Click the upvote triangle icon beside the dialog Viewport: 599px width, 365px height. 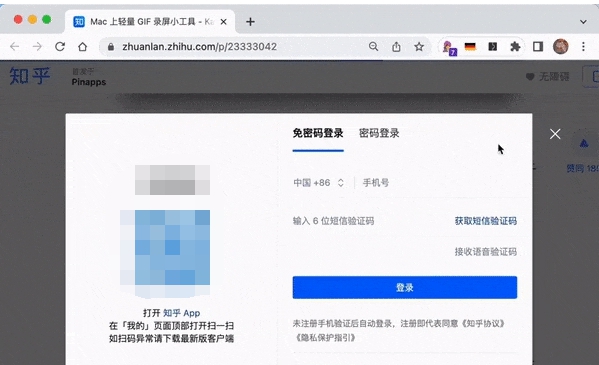pyautogui.click(x=584, y=144)
